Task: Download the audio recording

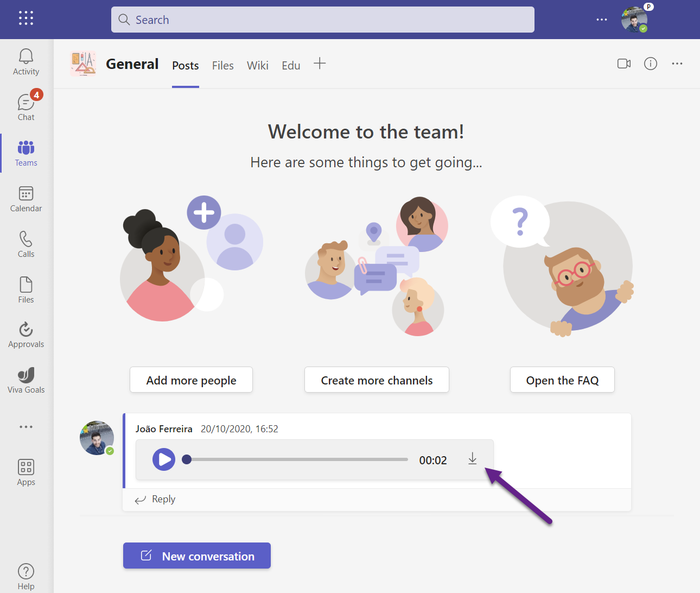Action: 473,459
